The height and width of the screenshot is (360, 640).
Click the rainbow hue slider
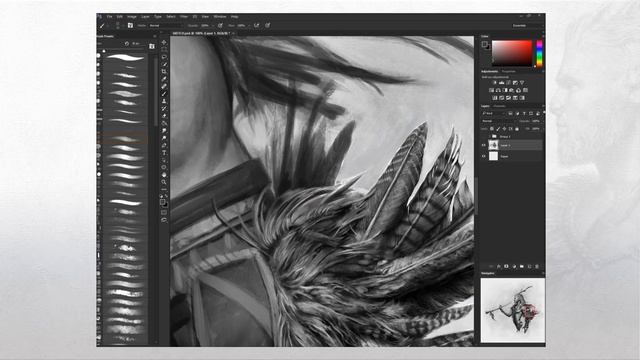pos(539,53)
